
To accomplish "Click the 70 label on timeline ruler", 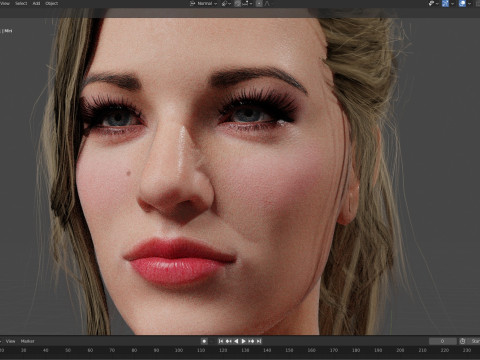I will pos(112,350).
